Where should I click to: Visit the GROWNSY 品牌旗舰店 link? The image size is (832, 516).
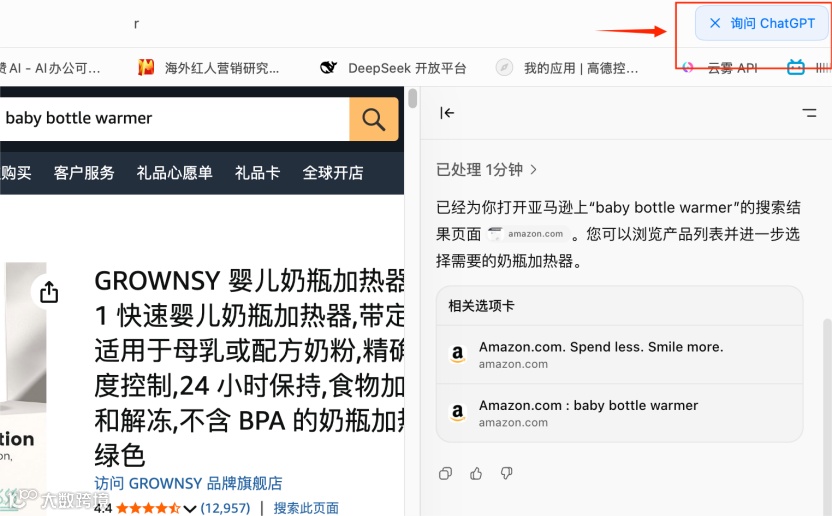[x=188, y=484]
